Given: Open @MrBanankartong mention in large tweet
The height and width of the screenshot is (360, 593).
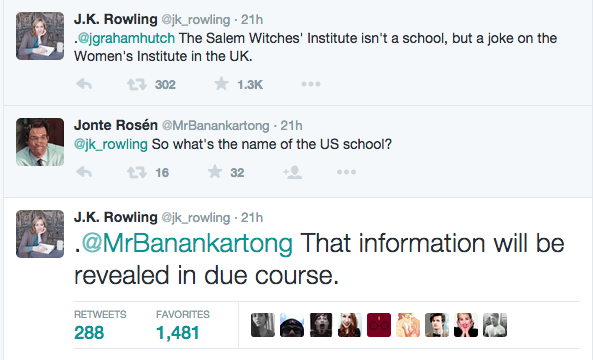Looking at the screenshot, I should click(187, 243).
